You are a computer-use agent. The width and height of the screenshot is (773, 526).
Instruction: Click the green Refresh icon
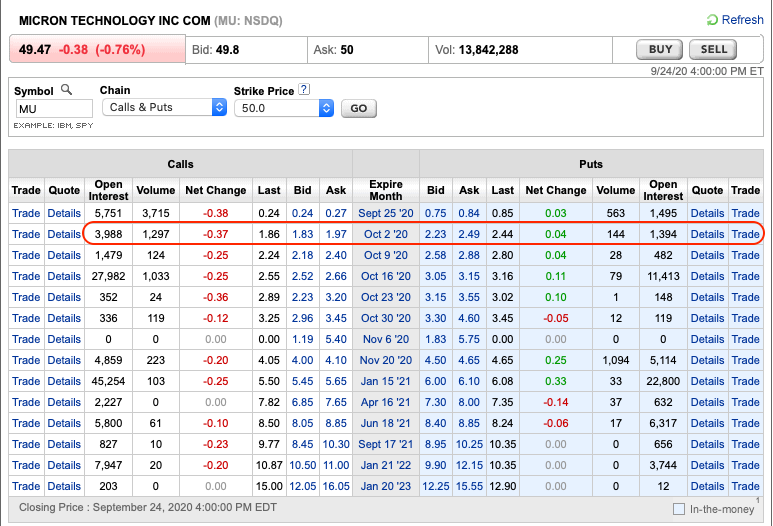tap(712, 20)
